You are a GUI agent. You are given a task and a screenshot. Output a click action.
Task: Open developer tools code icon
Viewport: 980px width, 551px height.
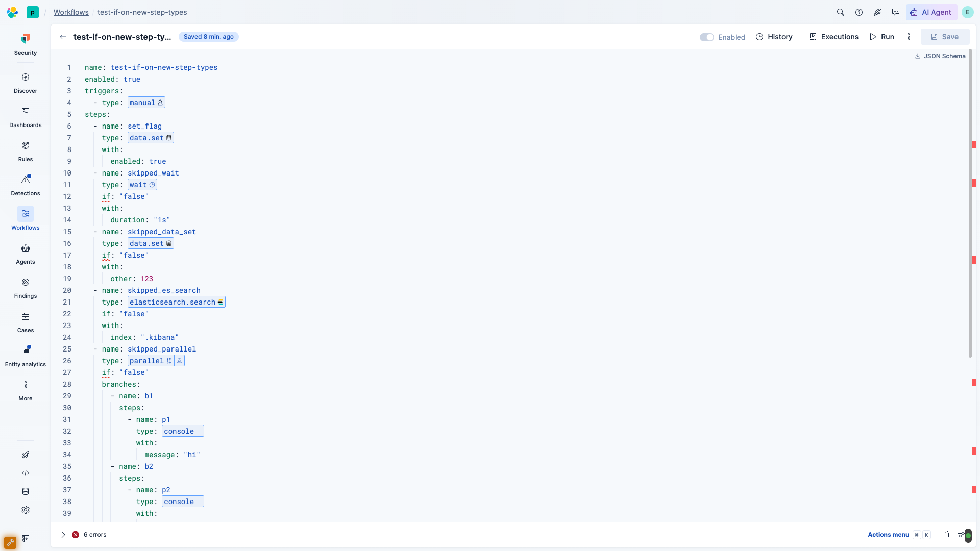(x=26, y=473)
